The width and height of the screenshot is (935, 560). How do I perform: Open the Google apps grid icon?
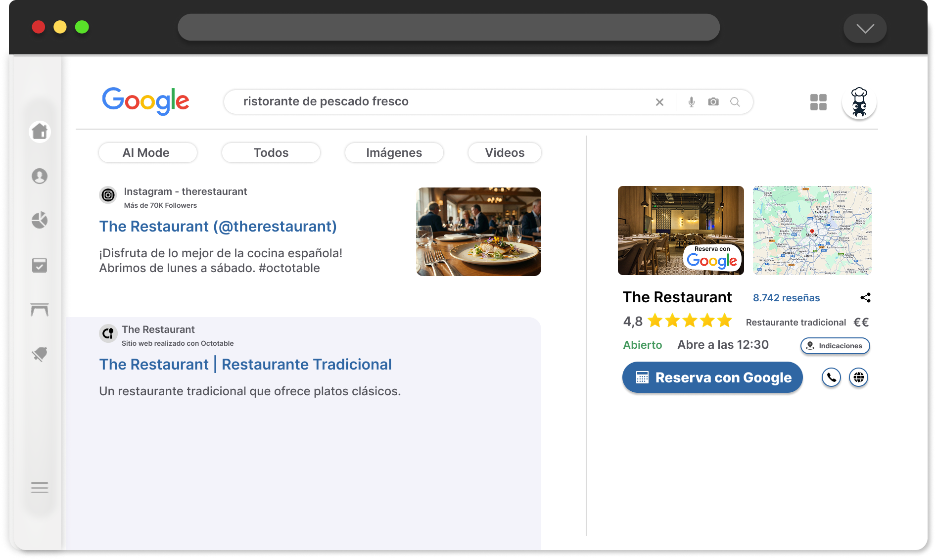coord(818,102)
